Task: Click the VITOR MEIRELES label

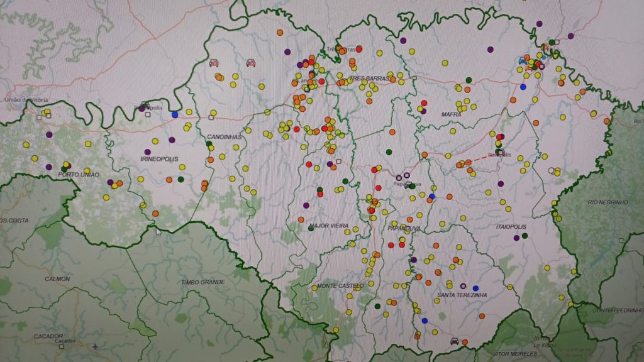Action: [x=514, y=353]
